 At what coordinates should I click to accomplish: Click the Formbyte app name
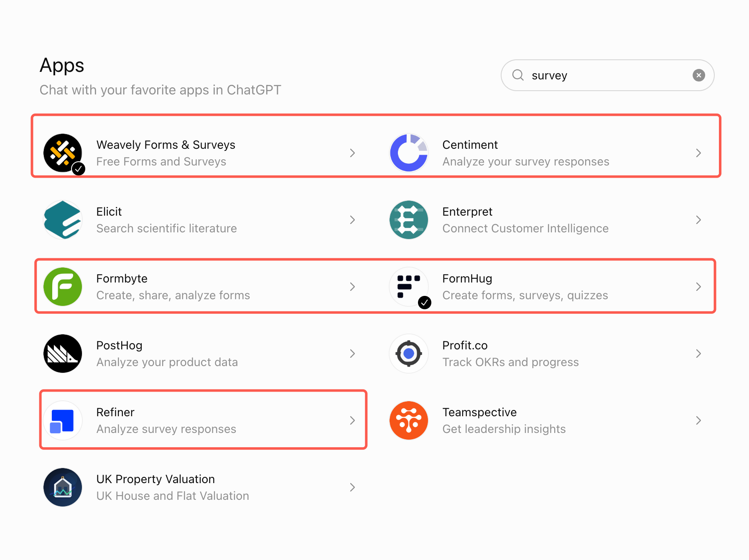(x=122, y=279)
